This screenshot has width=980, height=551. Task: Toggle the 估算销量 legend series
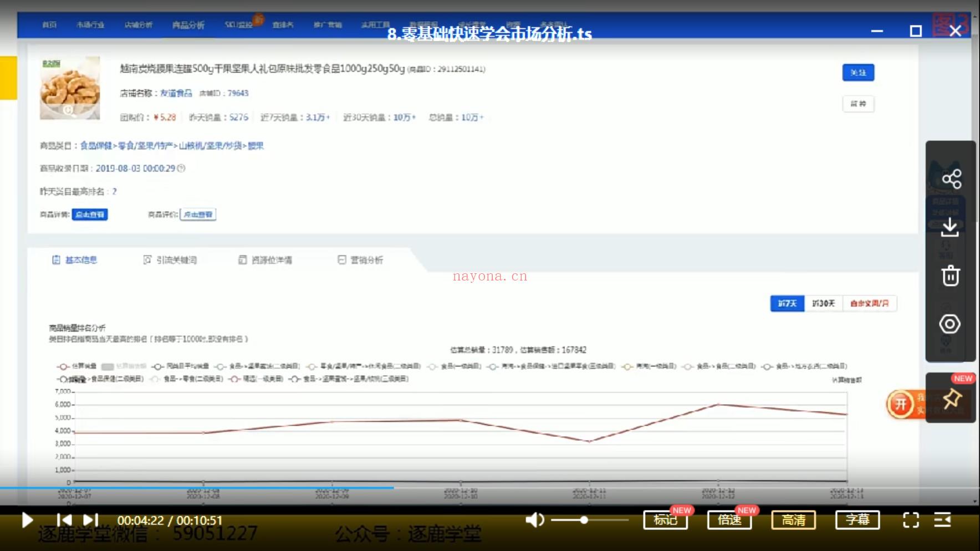pyautogui.click(x=76, y=366)
